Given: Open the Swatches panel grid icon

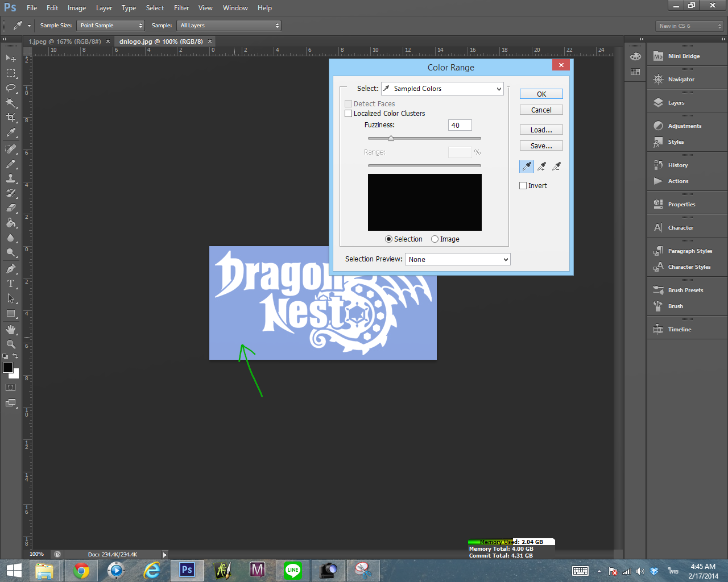Looking at the screenshot, I should [635, 72].
